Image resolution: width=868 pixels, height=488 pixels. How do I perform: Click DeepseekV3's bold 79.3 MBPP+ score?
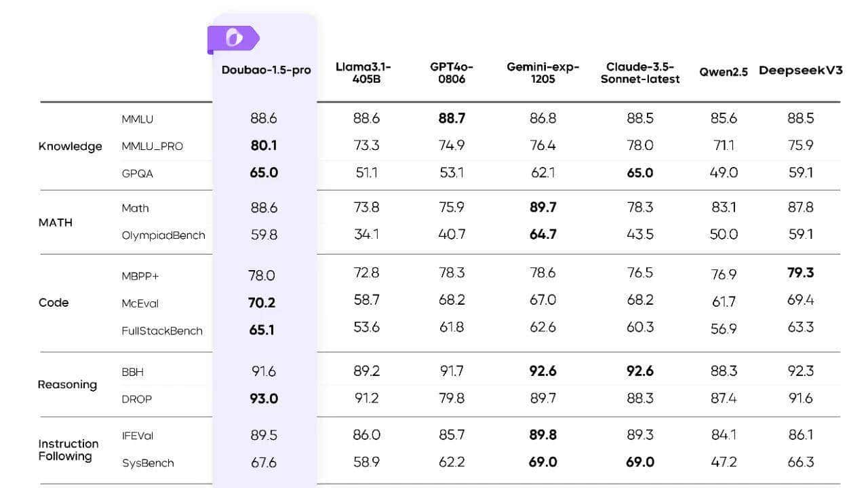(x=800, y=273)
